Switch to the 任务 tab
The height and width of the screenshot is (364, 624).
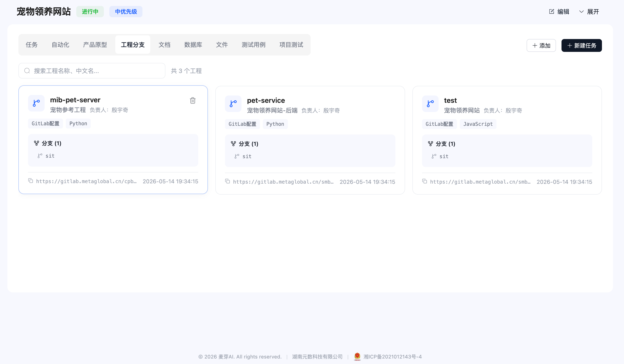click(32, 45)
